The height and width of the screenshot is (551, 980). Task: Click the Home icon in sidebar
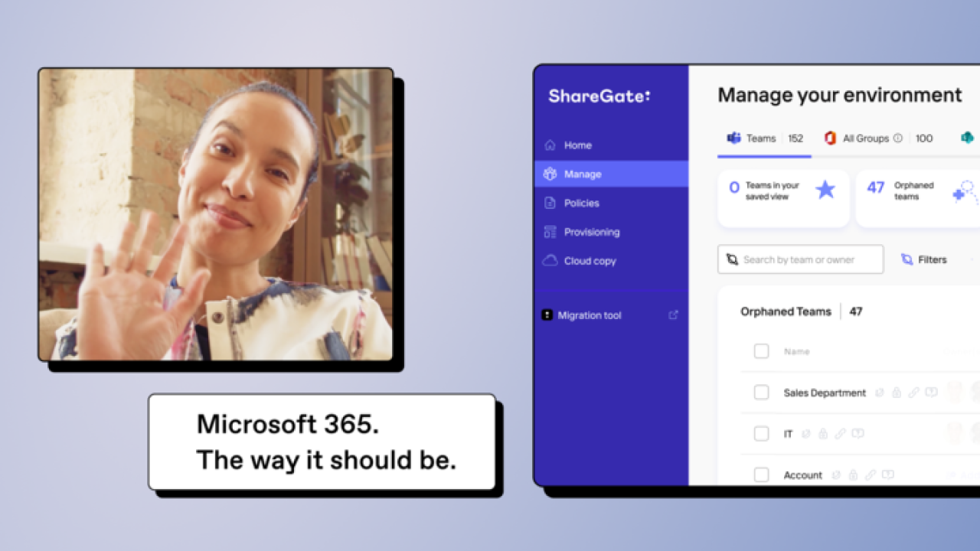(x=550, y=145)
